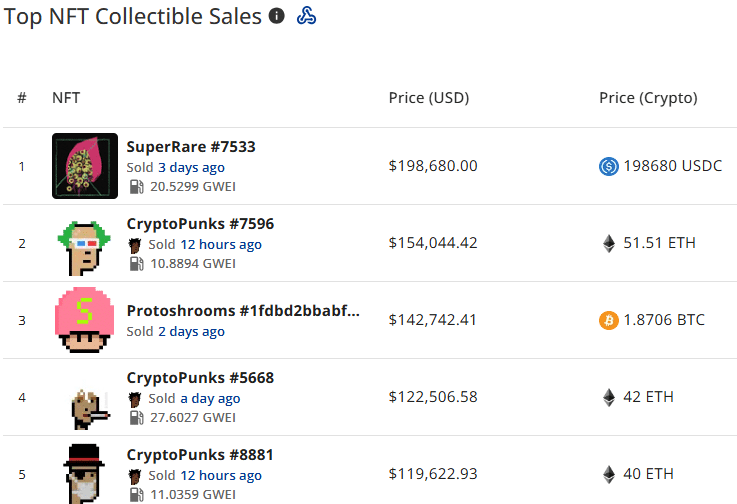This screenshot has width=737, height=504.
Task: Click the gas pump icon beside 20.5299 GWEI
Action: [136, 187]
